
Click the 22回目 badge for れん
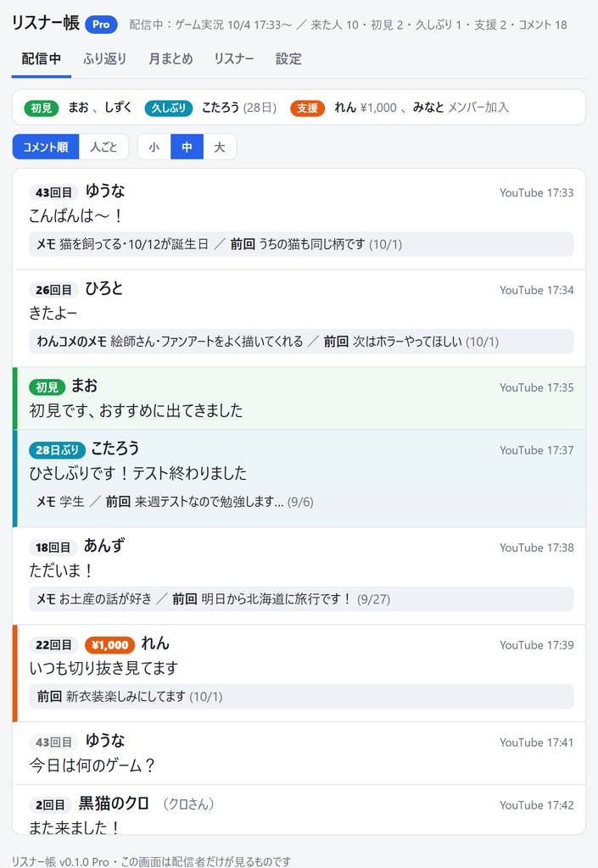[54, 644]
